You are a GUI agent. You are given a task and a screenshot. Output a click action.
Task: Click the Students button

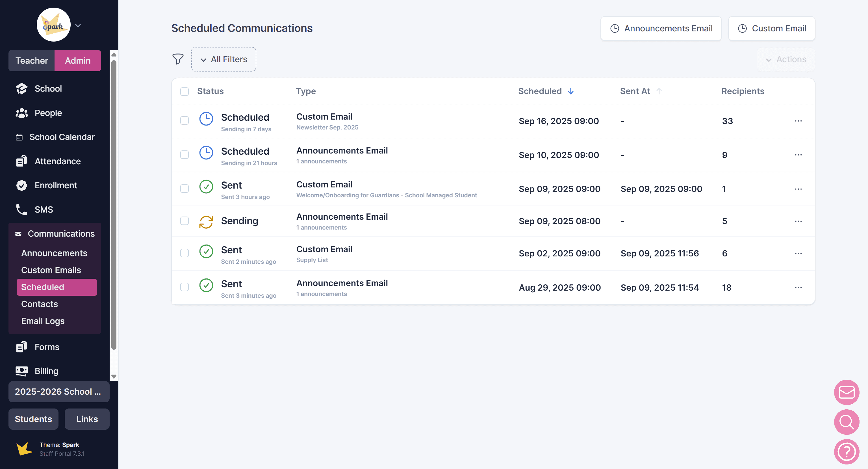(x=33, y=419)
